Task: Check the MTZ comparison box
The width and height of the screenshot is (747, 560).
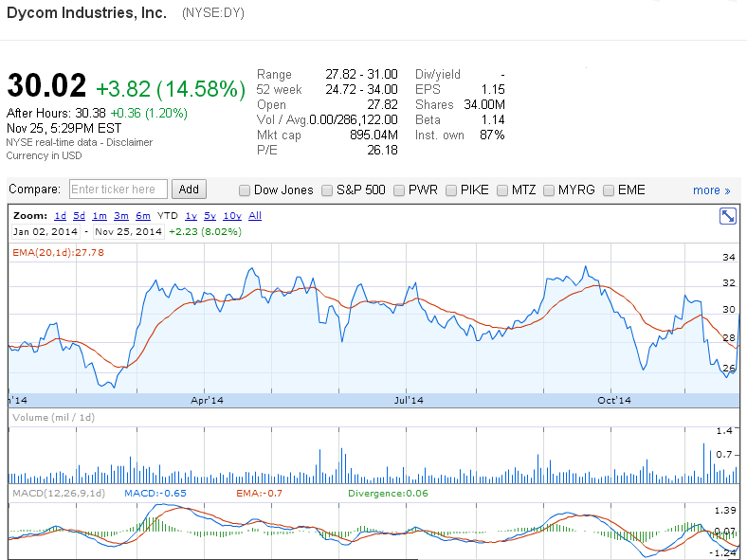Action: tap(502, 190)
